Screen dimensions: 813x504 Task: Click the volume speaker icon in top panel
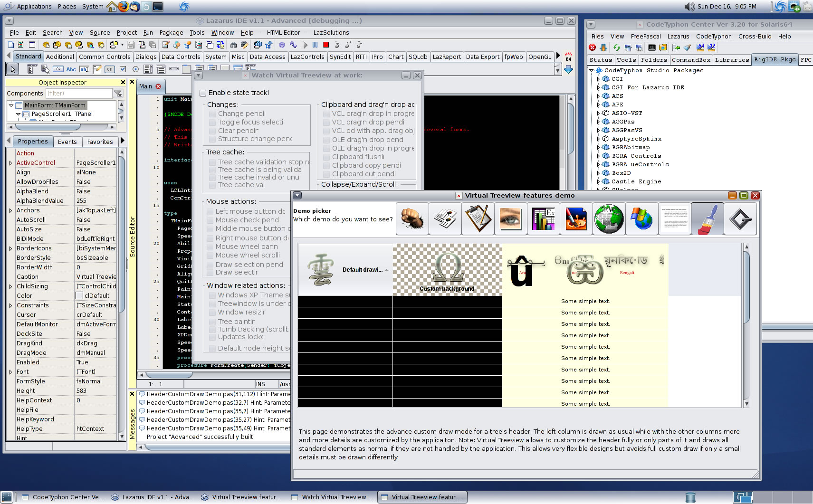pos(689,6)
